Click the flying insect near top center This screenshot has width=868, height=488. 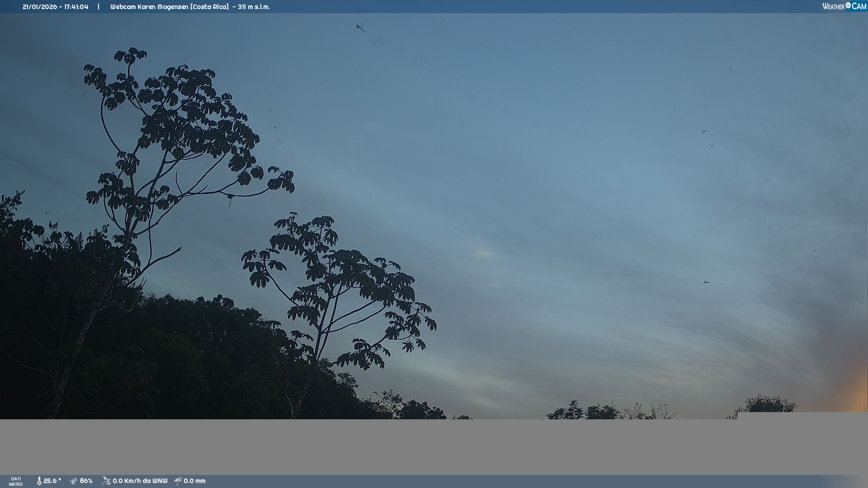360,28
